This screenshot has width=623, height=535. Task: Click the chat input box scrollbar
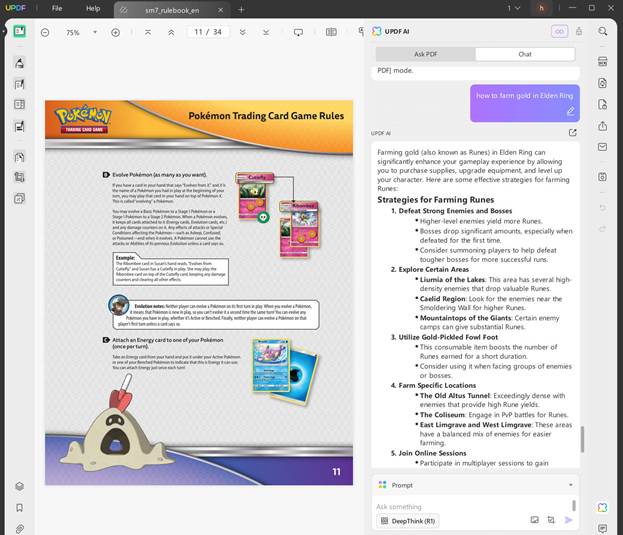(573, 505)
